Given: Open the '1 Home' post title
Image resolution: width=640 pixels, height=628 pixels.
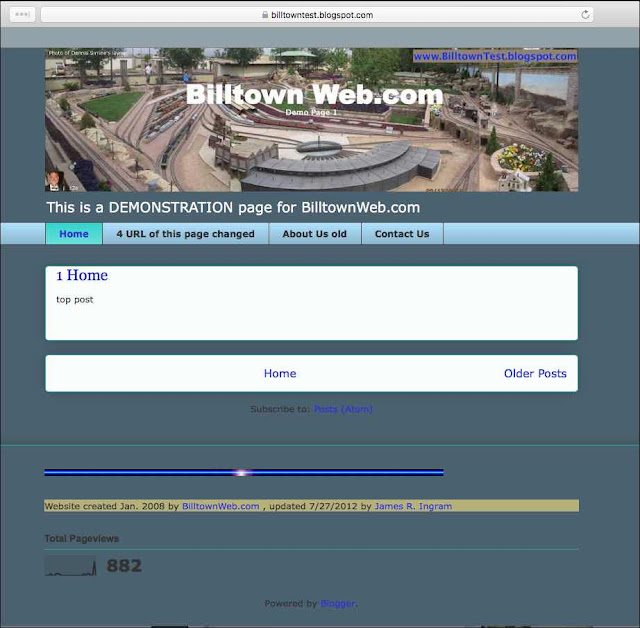Looking at the screenshot, I should point(82,275).
